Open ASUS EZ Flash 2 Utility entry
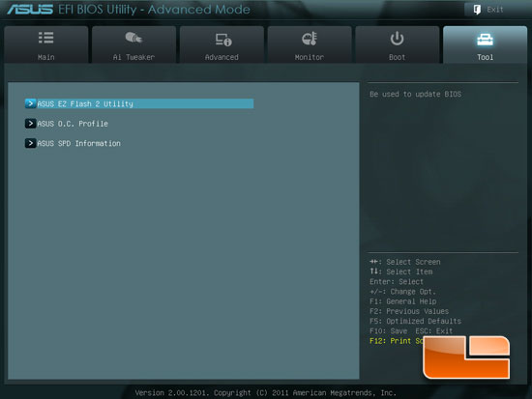532x399 pixels. 139,103
